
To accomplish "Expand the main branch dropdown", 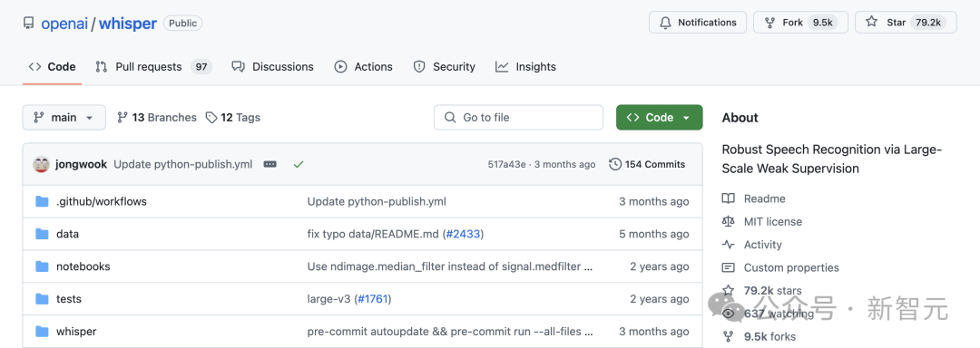I will [64, 117].
